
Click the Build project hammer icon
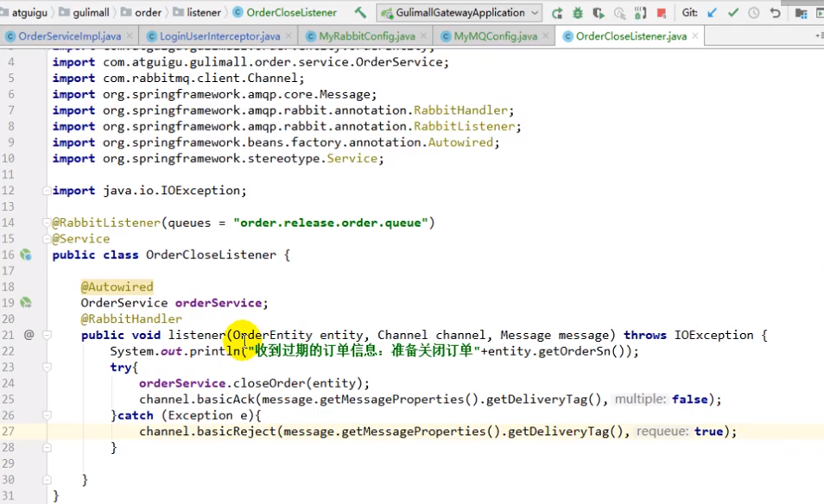click(360, 13)
